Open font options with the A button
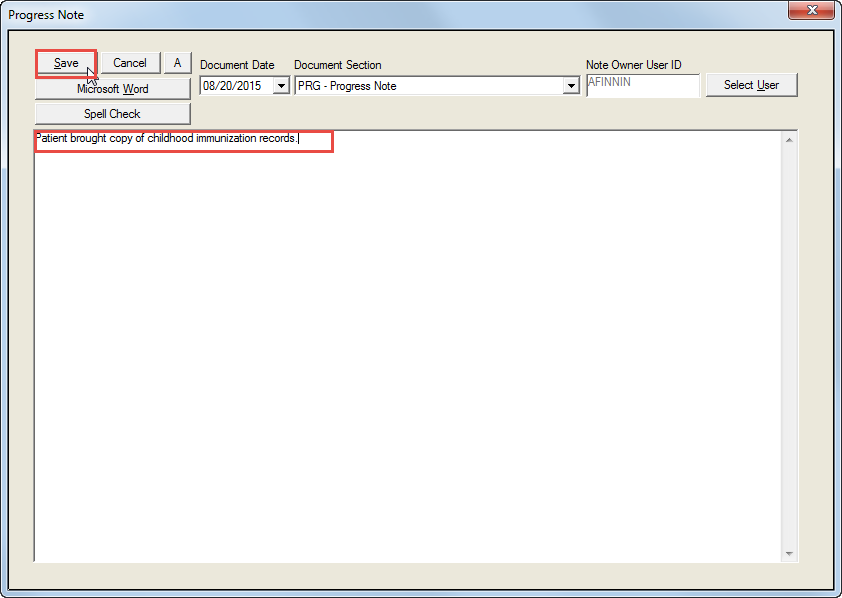 [178, 63]
